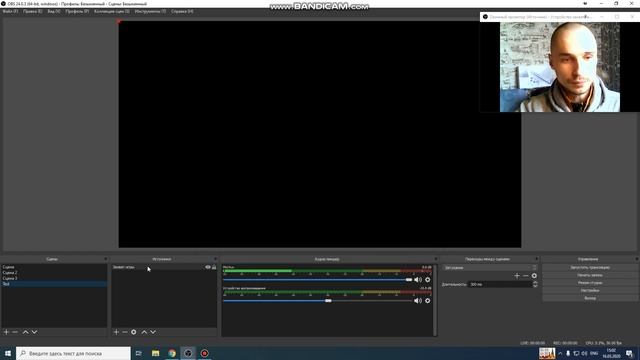This screenshot has height=360, width=640.
Task: Open Chrome from the Windows taskbar
Action: click(x=172, y=353)
